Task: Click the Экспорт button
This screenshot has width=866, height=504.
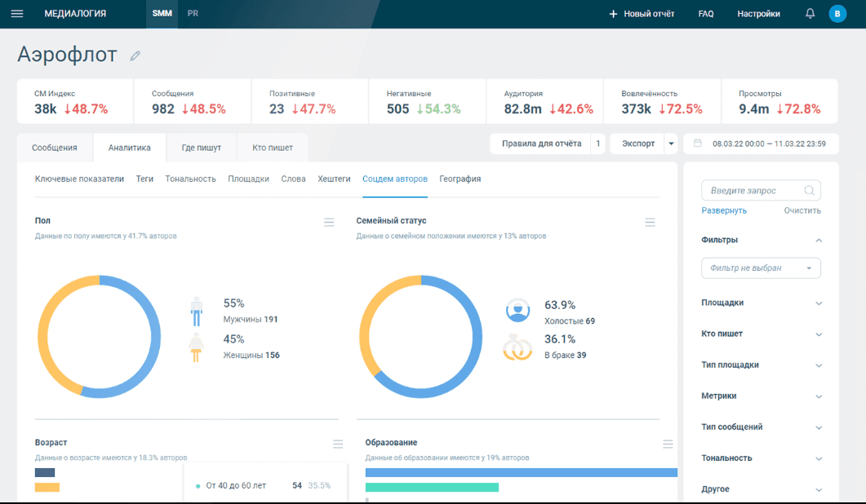Action: (638, 144)
